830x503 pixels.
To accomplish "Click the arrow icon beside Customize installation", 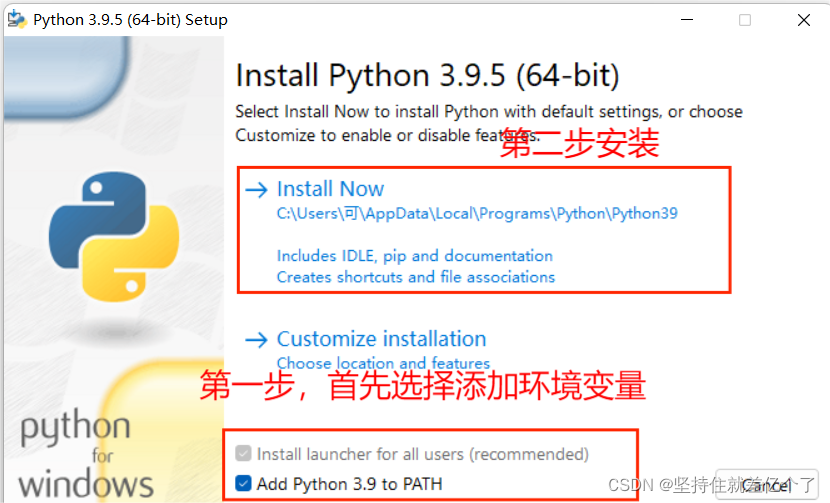I will [x=257, y=339].
